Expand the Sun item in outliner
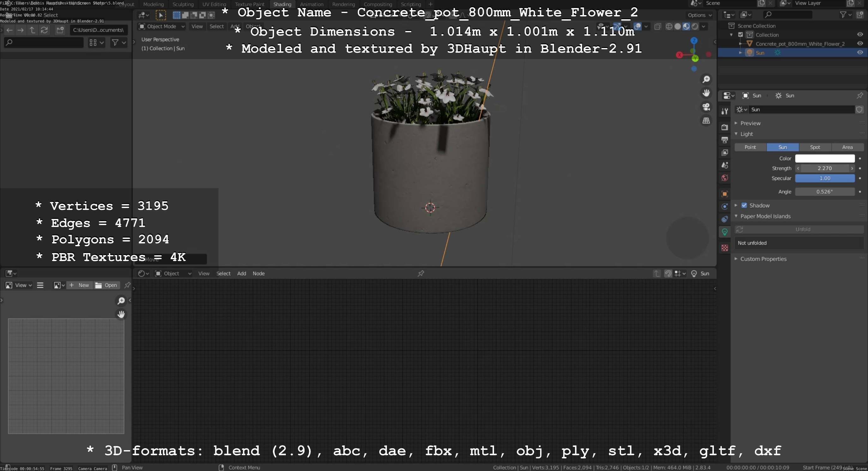This screenshot has height=471, width=868. (x=740, y=53)
